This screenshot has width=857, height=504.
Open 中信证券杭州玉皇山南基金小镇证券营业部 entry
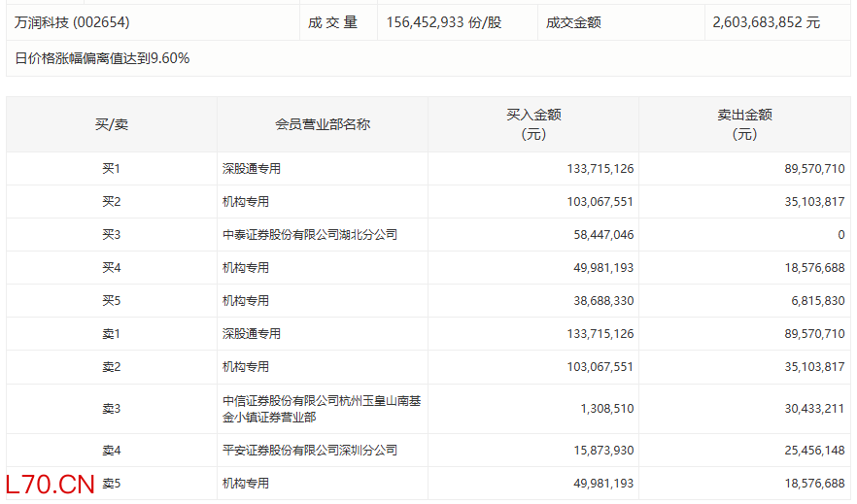click(322, 409)
